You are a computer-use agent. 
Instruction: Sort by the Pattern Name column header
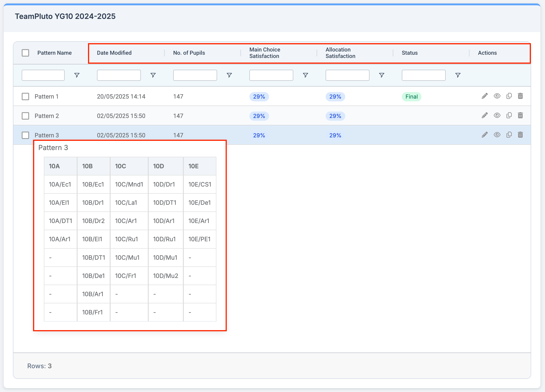click(x=54, y=53)
